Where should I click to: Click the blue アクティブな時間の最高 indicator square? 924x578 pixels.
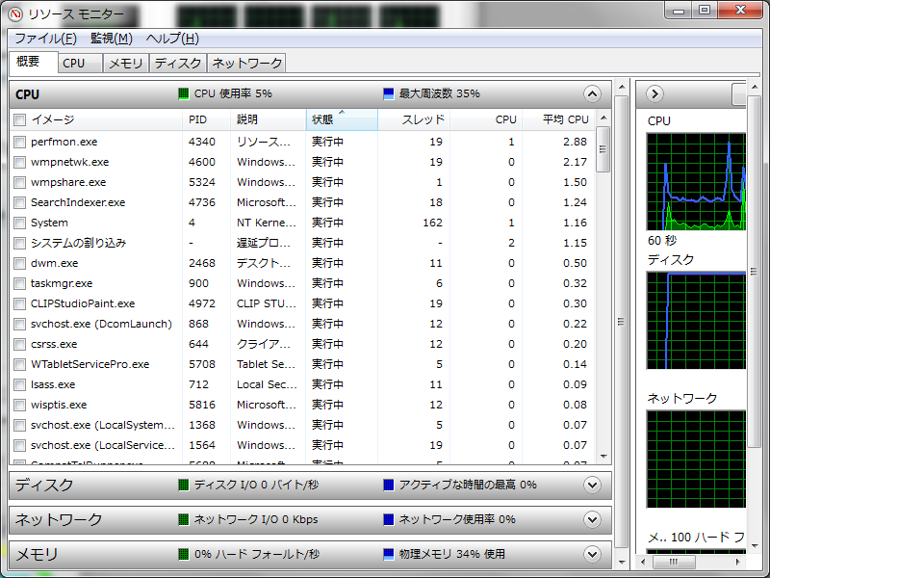388,485
